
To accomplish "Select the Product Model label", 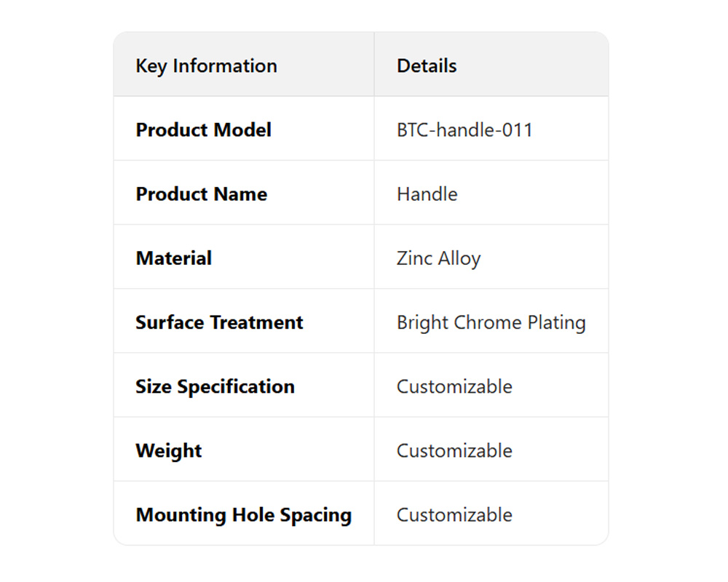I will (203, 130).
